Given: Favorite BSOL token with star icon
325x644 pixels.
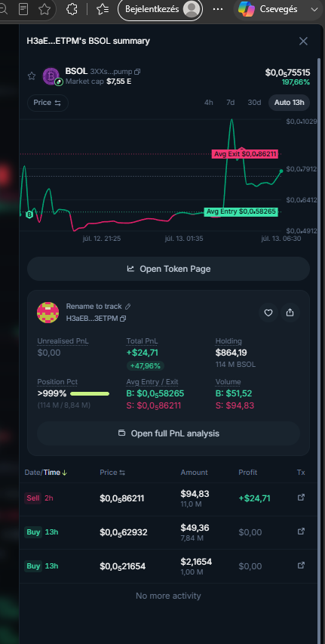Looking at the screenshot, I should point(32,76).
